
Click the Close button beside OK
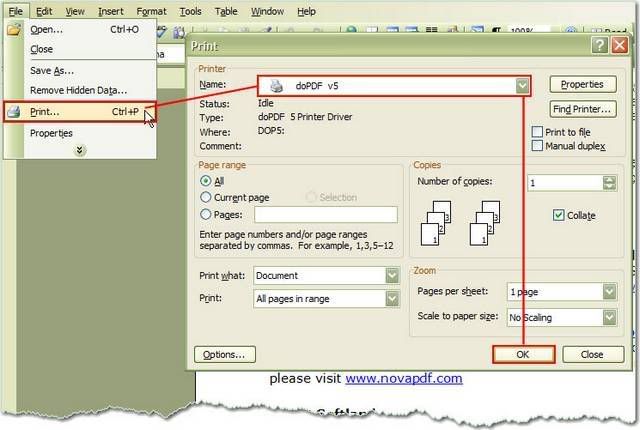(593, 355)
